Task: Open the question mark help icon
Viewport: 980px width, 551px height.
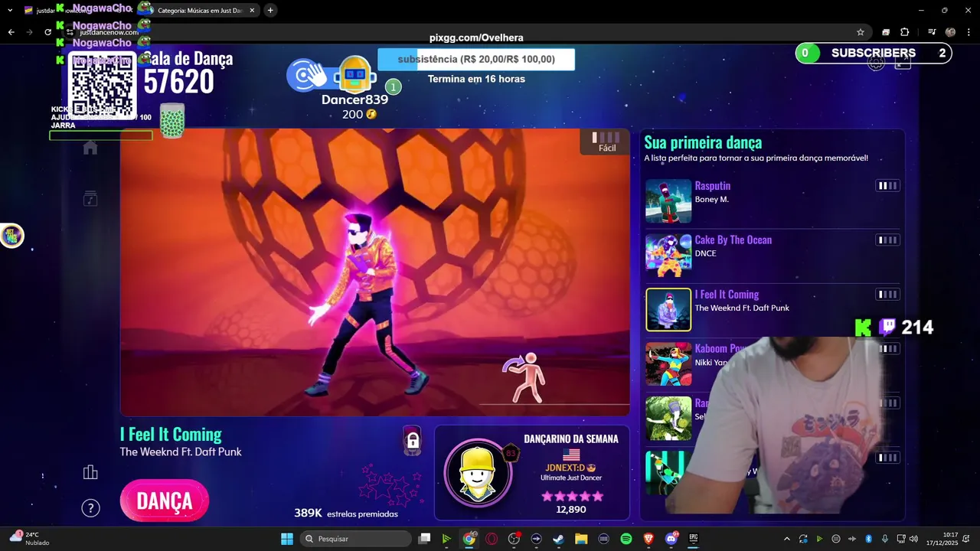Action: tap(90, 508)
